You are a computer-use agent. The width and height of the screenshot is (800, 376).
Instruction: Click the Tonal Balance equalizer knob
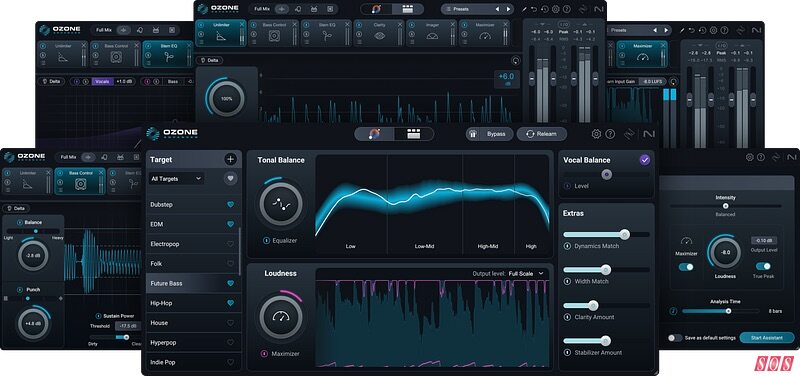tap(281, 204)
